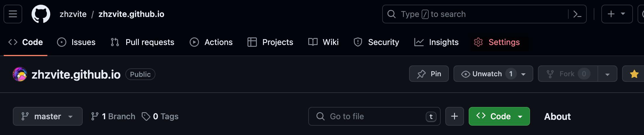Open the Pull requests tab
The width and height of the screenshot is (644, 135).
click(x=143, y=42)
